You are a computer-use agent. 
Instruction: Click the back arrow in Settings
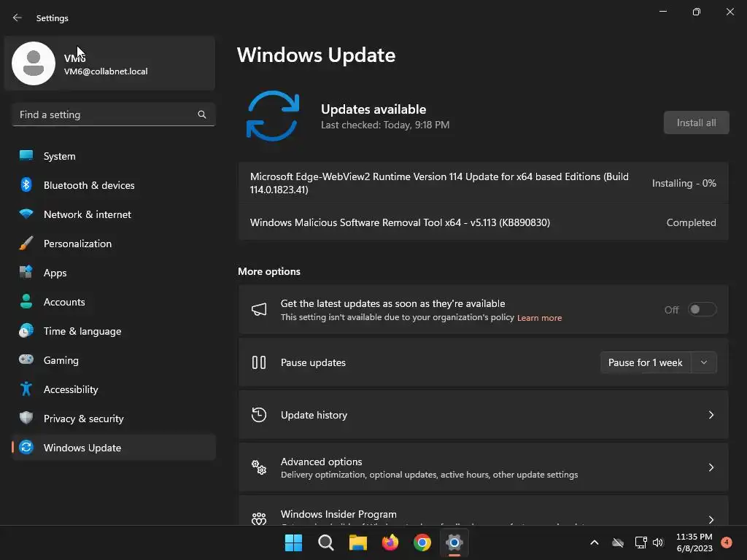pyautogui.click(x=18, y=17)
